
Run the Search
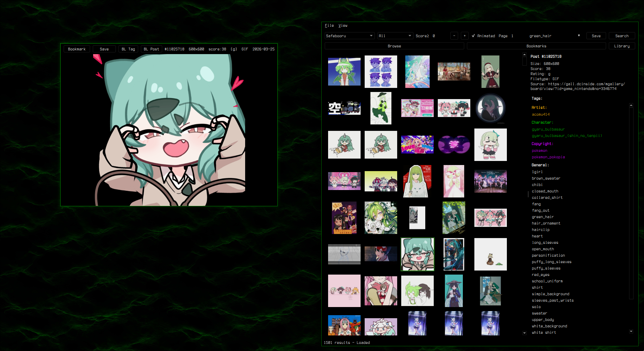coord(622,36)
